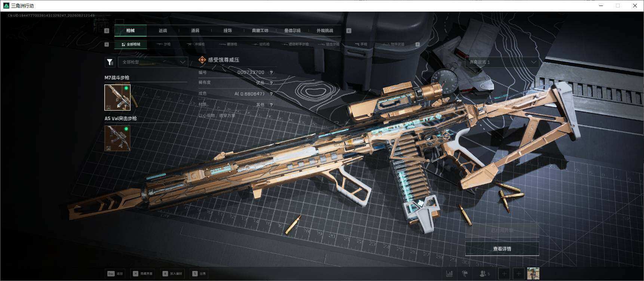644x281 pixels.
Task: Select the 精确射手步枪 marksman rifle category
Action: coord(295,44)
